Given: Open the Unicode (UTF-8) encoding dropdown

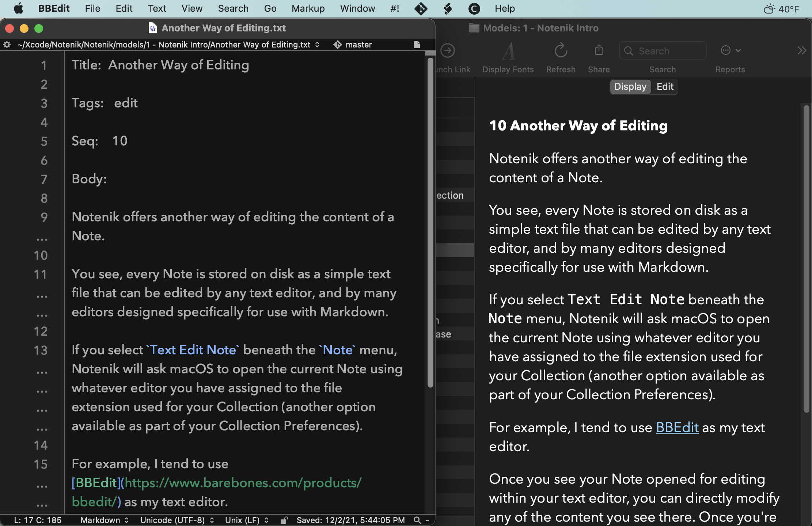Looking at the screenshot, I should click(177, 520).
